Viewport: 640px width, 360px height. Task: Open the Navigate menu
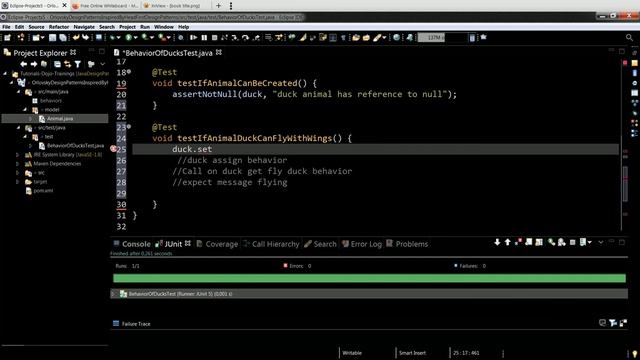84,27
